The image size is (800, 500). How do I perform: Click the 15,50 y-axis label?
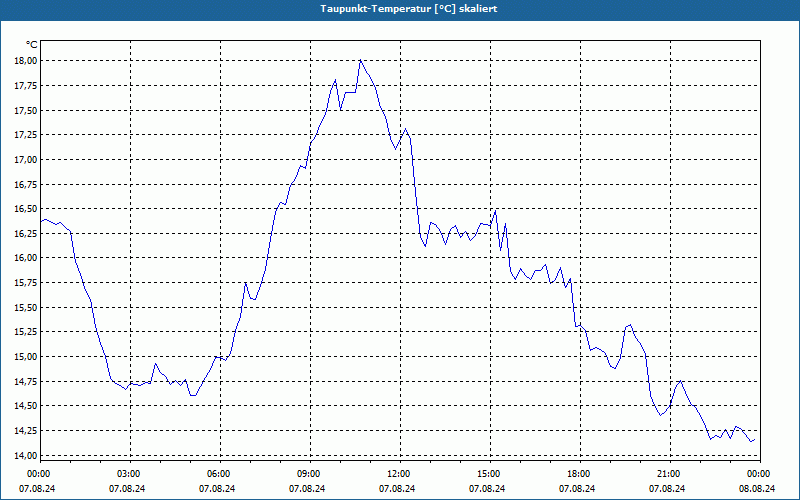pyautogui.click(x=27, y=308)
